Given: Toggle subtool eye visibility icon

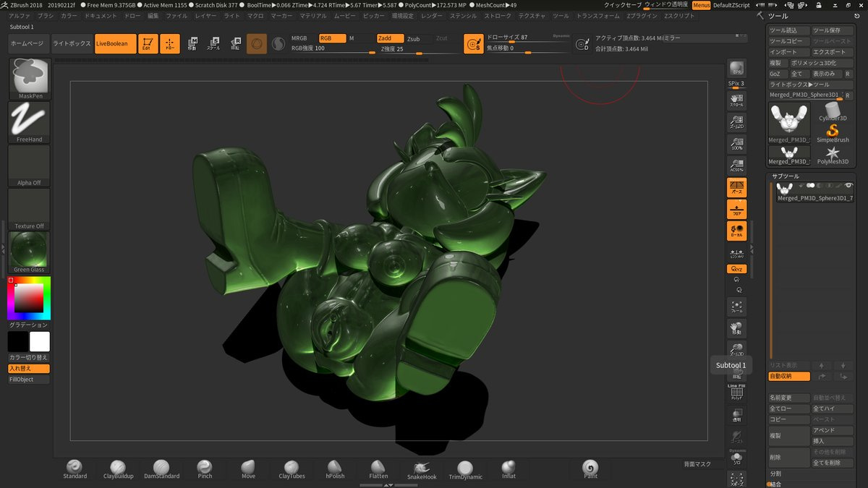Looking at the screenshot, I should [849, 186].
